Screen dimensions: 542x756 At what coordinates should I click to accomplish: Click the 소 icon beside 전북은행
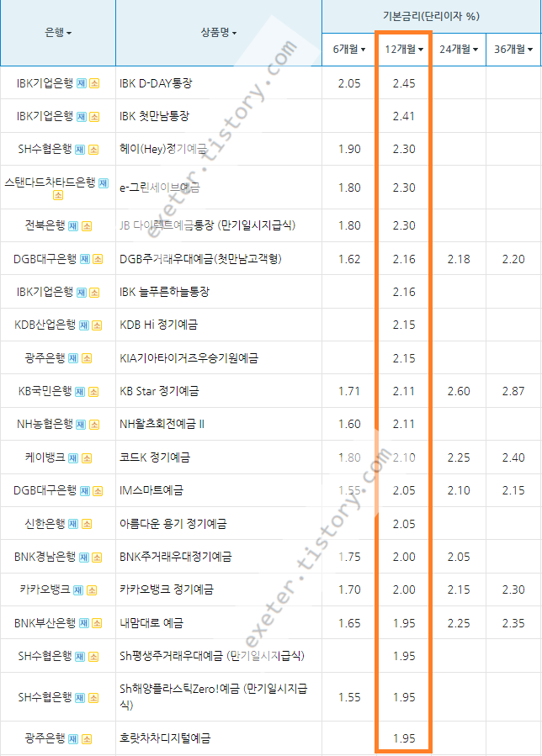tap(87, 225)
